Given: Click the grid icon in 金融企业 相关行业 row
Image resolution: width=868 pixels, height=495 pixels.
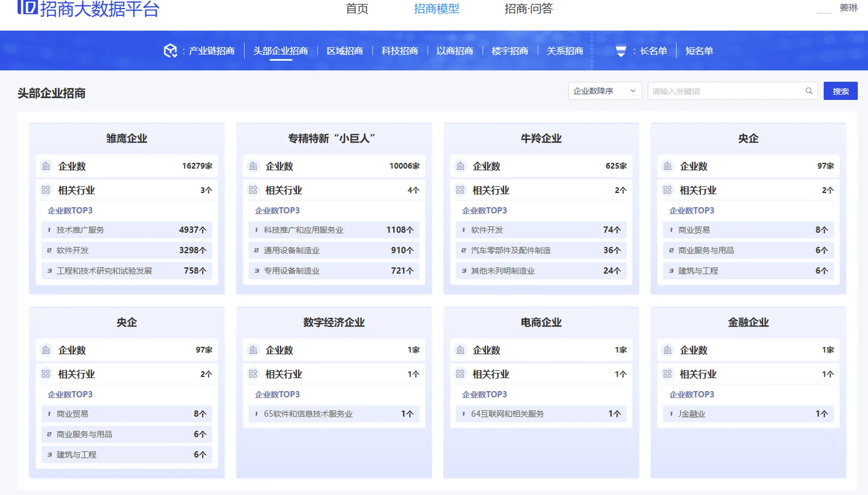Looking at the screenshot, I should pyautogui.click(x=667, y=374).
